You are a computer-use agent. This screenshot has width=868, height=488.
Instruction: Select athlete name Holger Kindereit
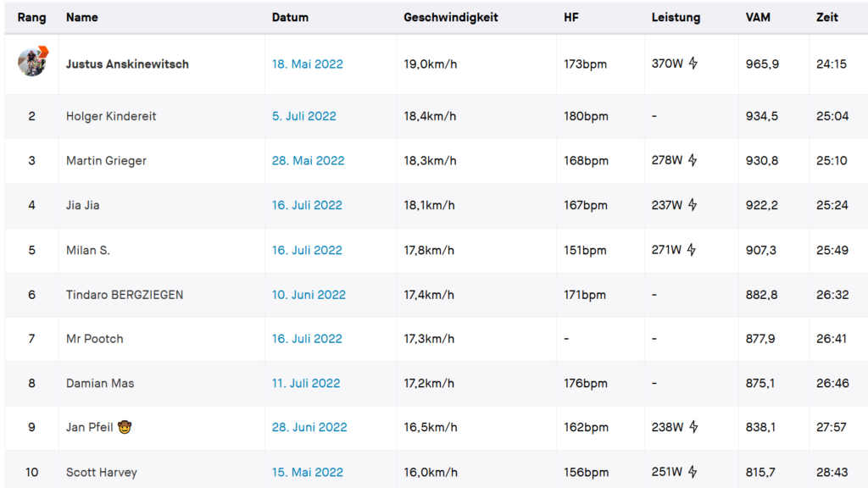point(111,116)
